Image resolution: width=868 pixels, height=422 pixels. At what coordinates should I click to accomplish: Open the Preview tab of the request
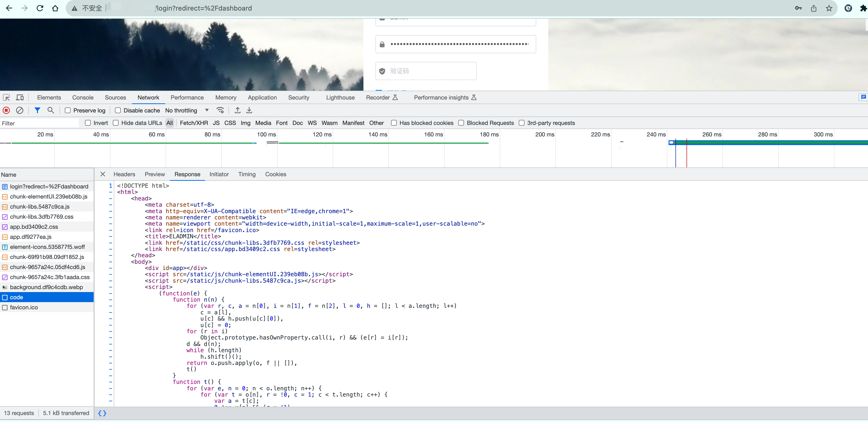point(155,174)
